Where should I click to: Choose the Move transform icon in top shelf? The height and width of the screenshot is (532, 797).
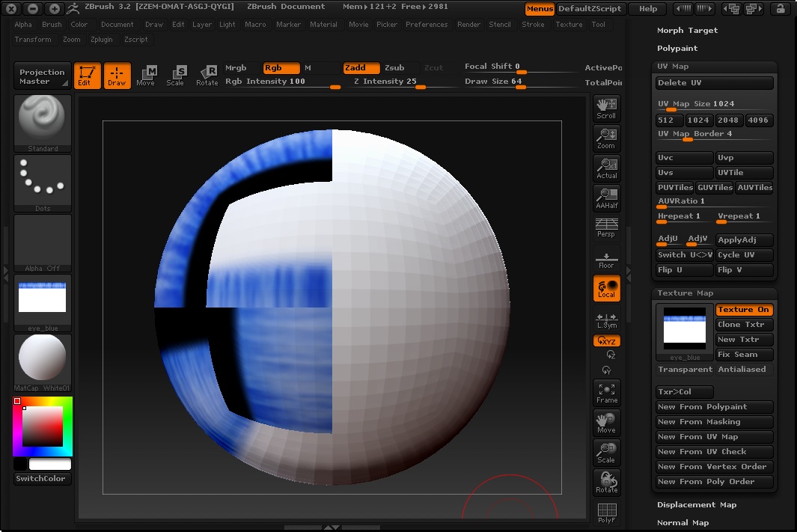click(145, 76)
